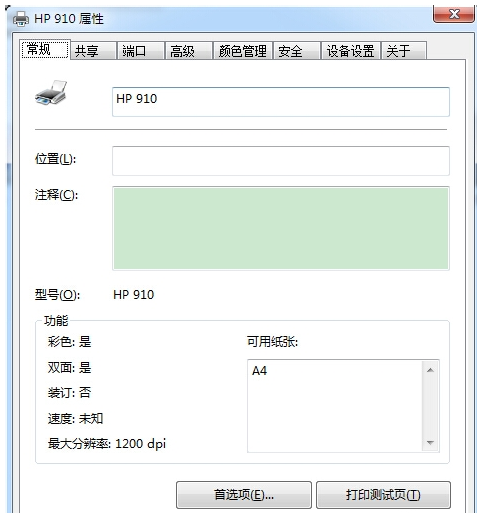Click the 双面: 是 text
The width and height of the screenshot is (477, 513).
click(69, 367)
